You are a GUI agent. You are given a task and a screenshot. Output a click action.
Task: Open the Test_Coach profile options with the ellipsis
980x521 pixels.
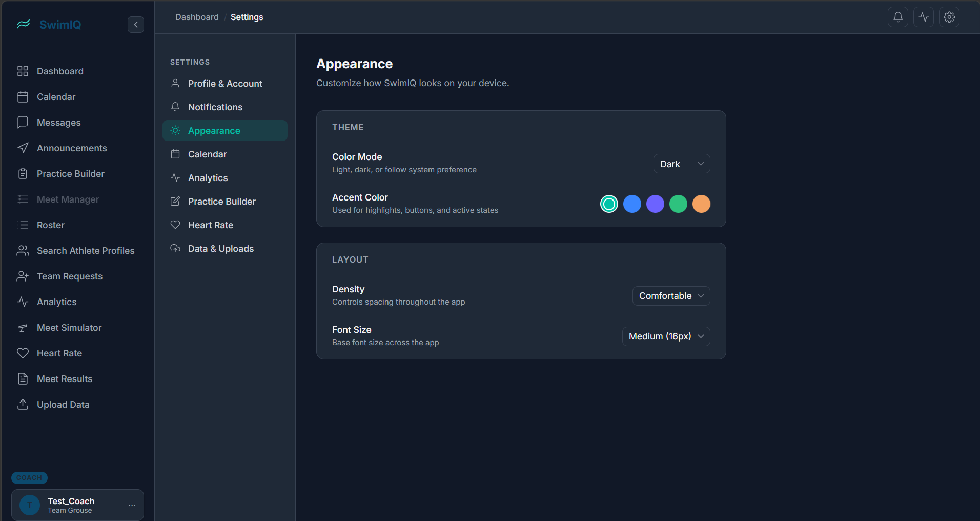tap(132, 505)
